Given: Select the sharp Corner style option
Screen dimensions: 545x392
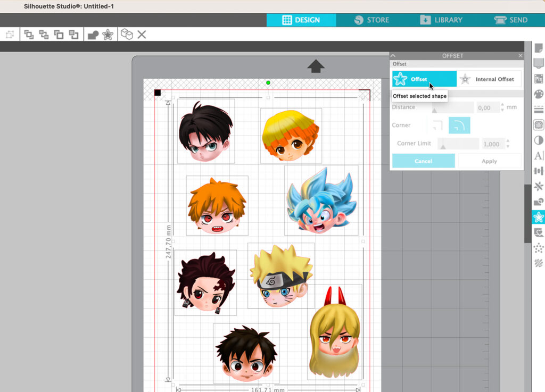Looking at the screenshot, I should 437,126.
